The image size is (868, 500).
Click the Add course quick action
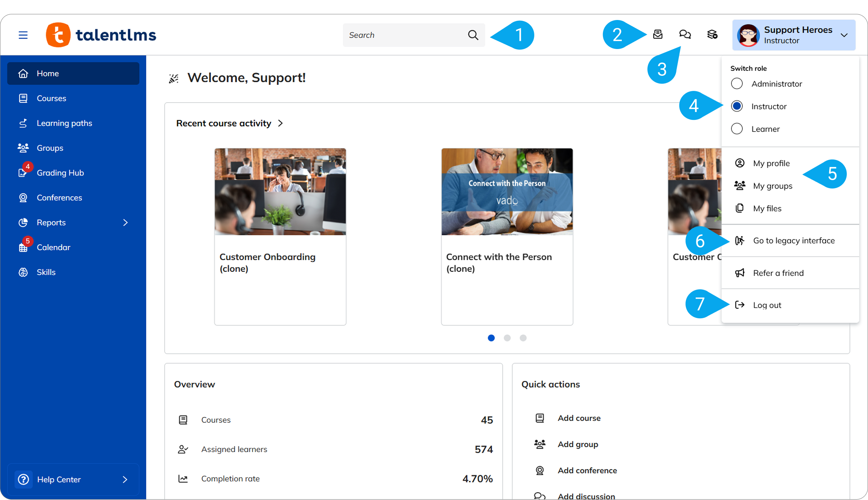[579, 418]
